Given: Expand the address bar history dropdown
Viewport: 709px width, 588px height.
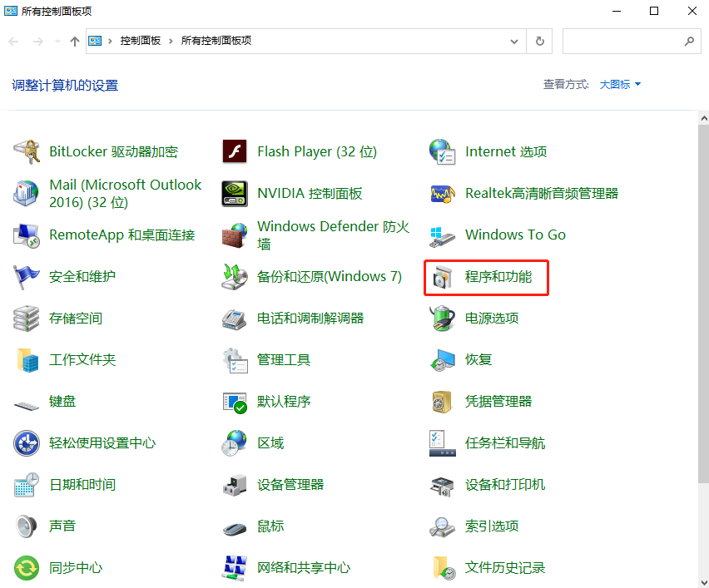Looking at the screenshot, I should (514, 41).
